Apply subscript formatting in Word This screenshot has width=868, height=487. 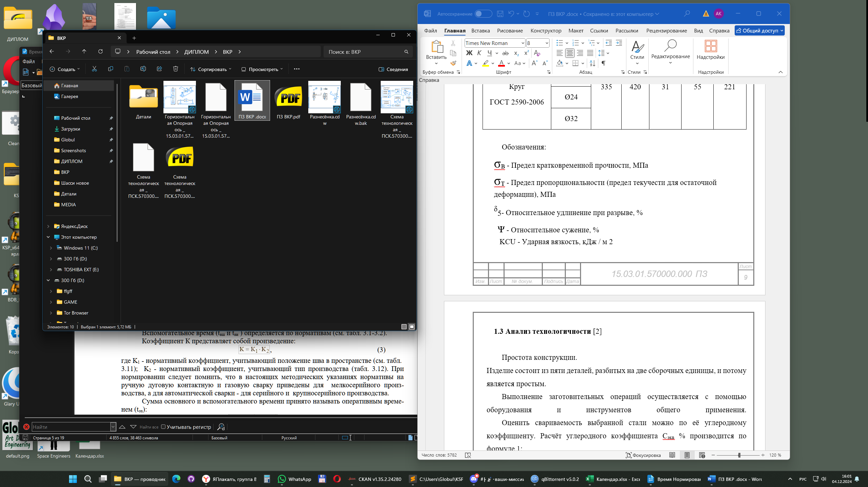tap(516, 53)
